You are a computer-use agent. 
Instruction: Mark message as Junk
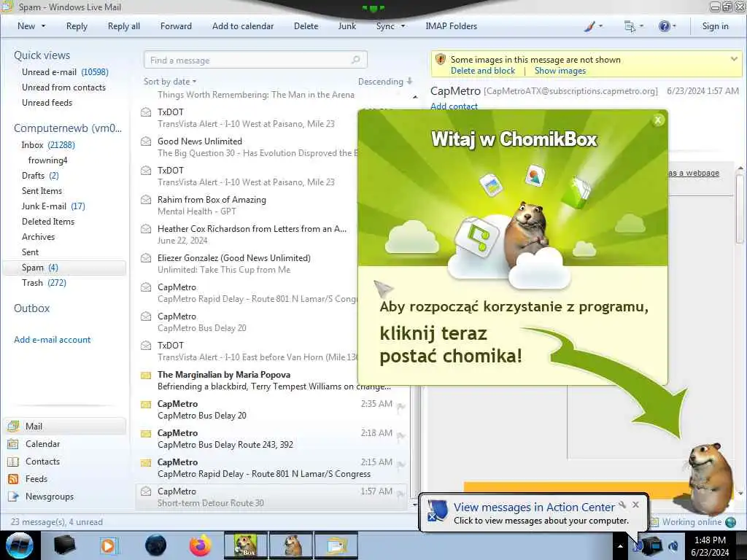tap(347, 26)
